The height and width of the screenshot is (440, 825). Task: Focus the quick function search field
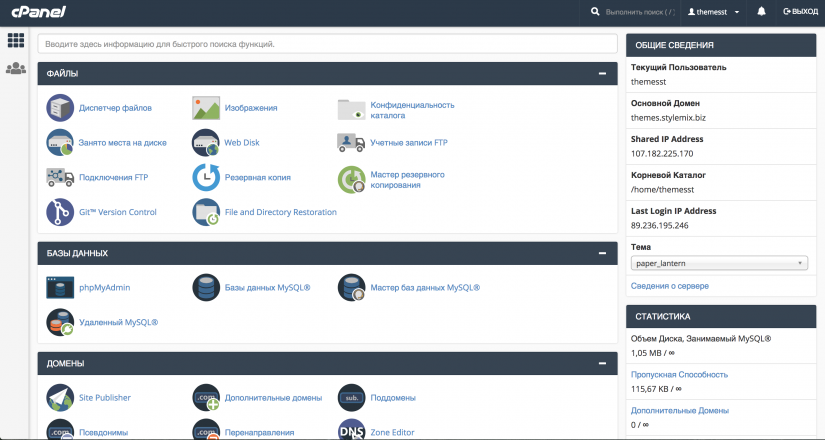click(x=327, y=44)
